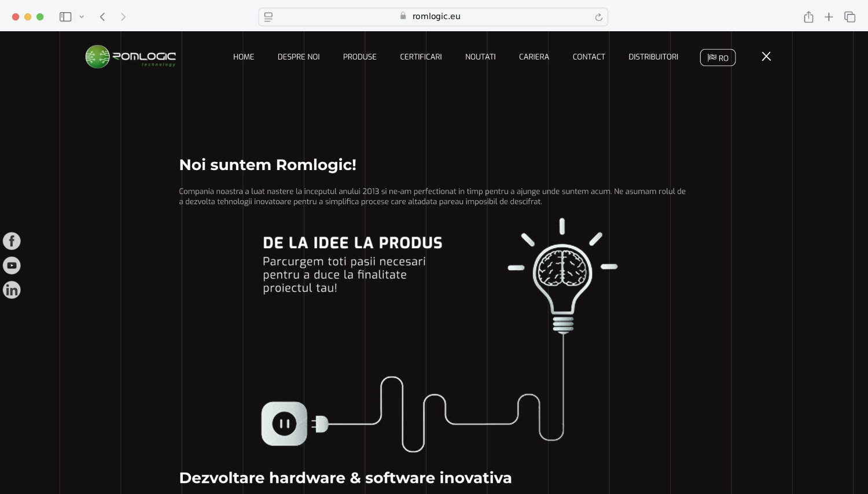The height and width of the screenshot is (494, 868).
Task: Reload the romlogic.eu page
Action: pyautogui.click(x=599, y=17)
